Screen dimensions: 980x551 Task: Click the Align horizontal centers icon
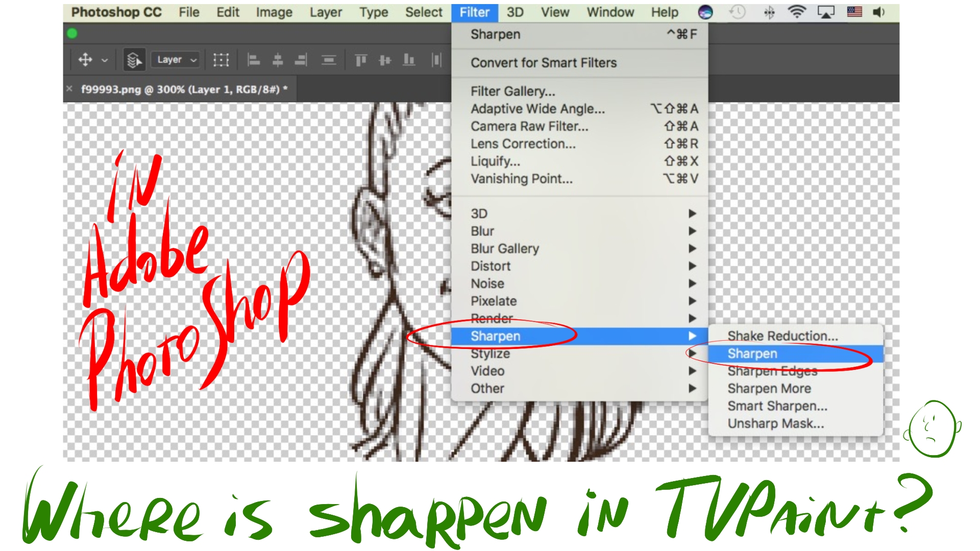pyautogui.click(x=278, y=60)
